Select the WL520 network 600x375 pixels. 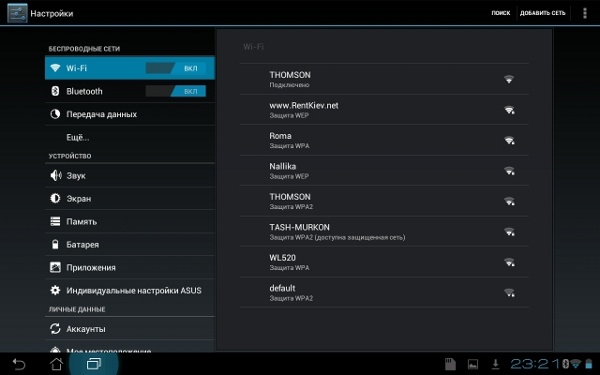(384, 262)
